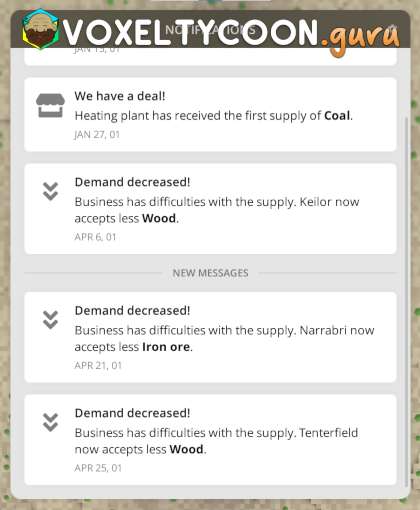Image resolution: width=420 pixels, height=510 pixels.
Task: Click the 'Wood' text in Keilor message
Action: [x=159, y=218]
